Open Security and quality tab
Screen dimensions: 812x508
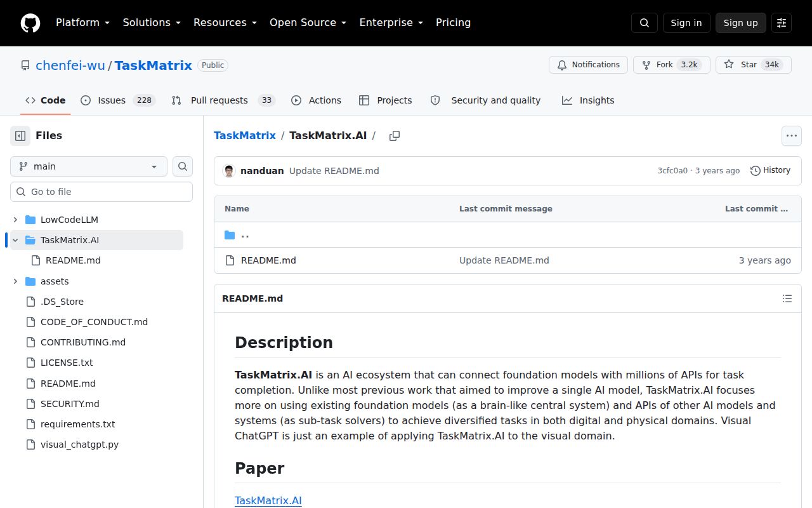point(485,100)
